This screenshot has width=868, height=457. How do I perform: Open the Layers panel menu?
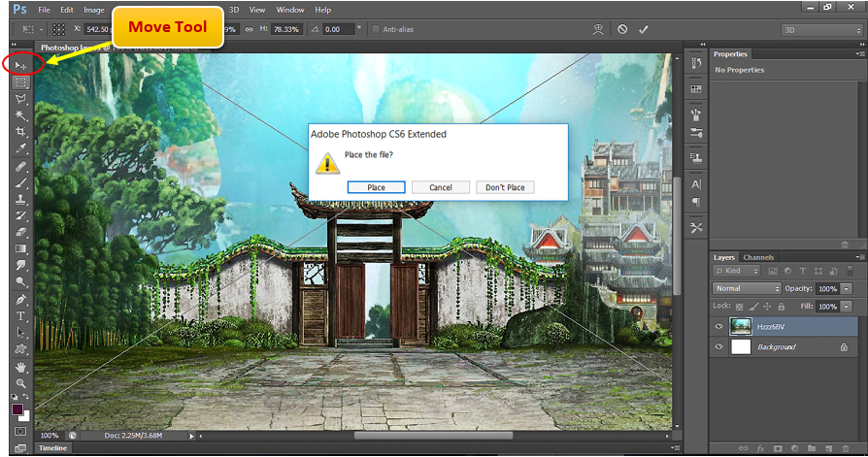(x=859, y=257)
